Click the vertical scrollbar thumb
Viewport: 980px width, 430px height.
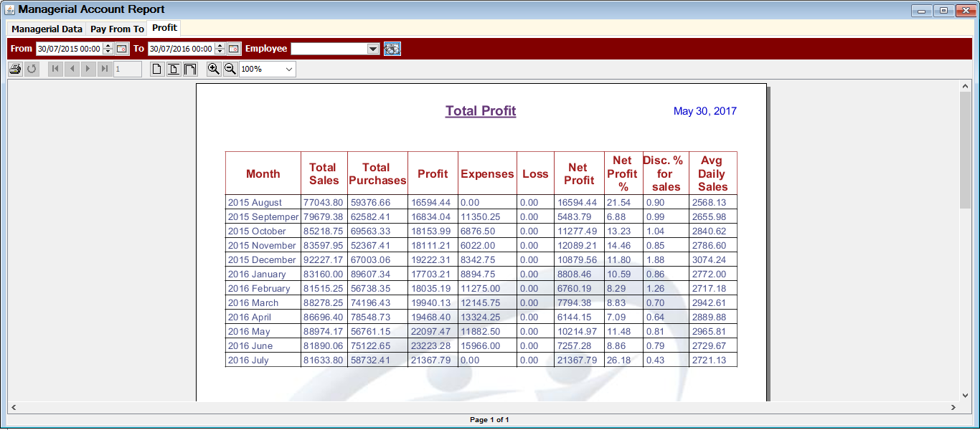(x=966, y=150)
